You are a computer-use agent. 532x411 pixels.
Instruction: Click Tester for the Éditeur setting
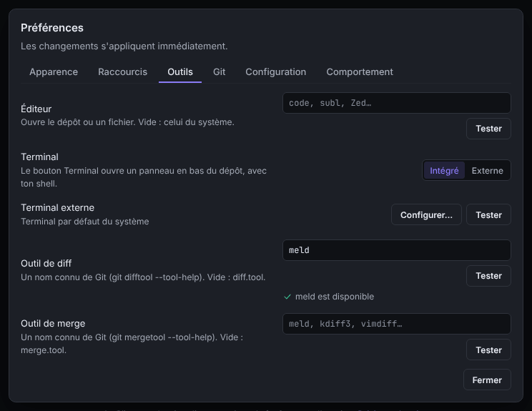488,129
